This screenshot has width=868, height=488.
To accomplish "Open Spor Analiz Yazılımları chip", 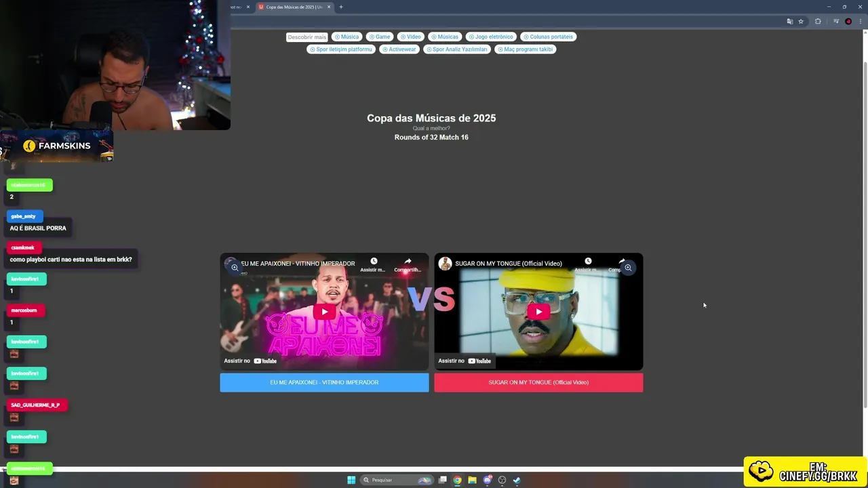I will pyautogui.click(x=456, y=49).
